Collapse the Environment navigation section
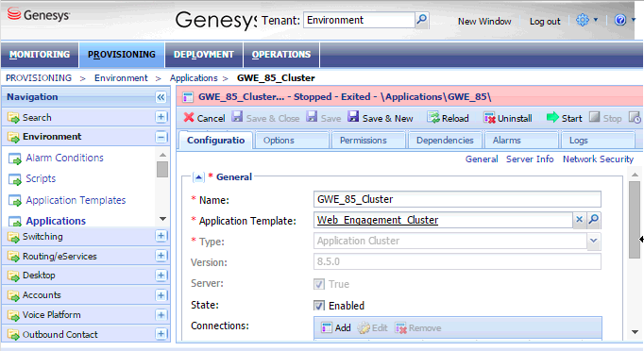Image resolution: width=644 pixels, height=351 pixels. (161, 137)
